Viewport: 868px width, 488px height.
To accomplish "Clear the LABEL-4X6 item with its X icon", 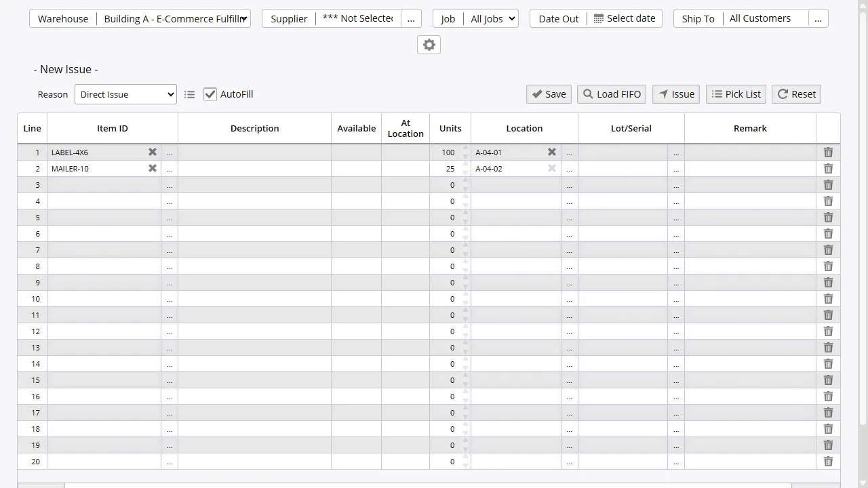I will tap(152, 152).
